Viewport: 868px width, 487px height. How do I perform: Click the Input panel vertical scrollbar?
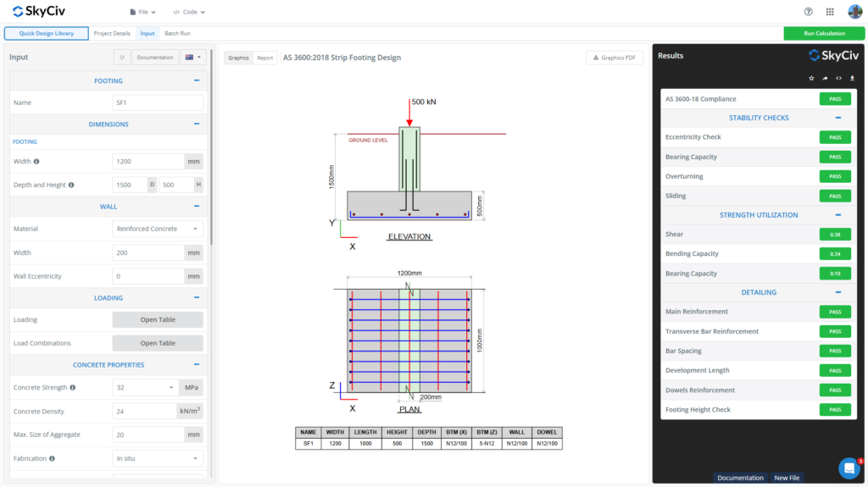click(x=211, y=149)
